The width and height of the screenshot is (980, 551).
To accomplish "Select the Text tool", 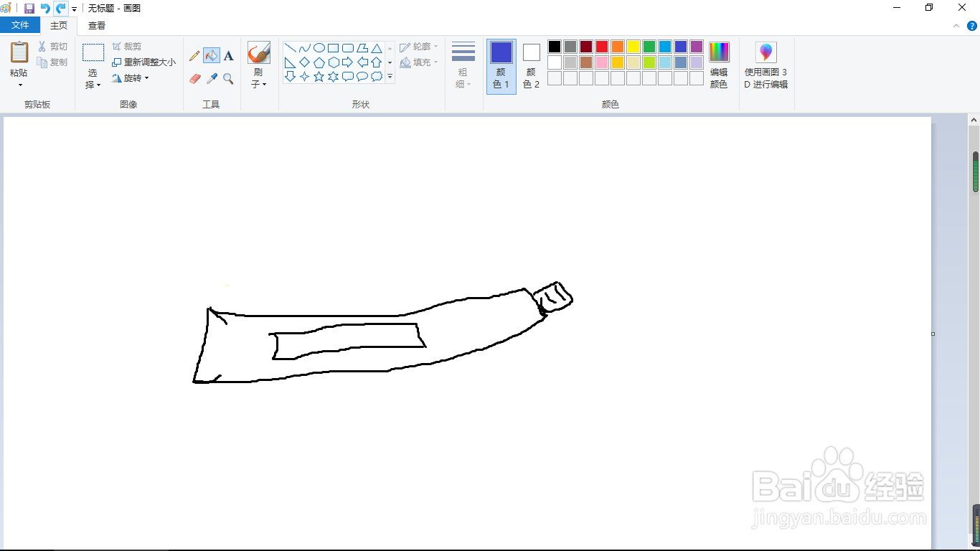I will 228,55.
